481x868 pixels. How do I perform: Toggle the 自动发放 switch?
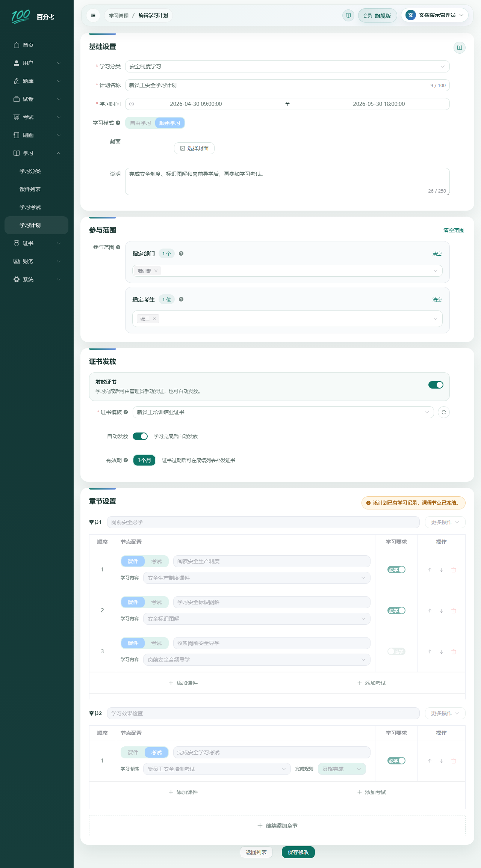[140, 436]
